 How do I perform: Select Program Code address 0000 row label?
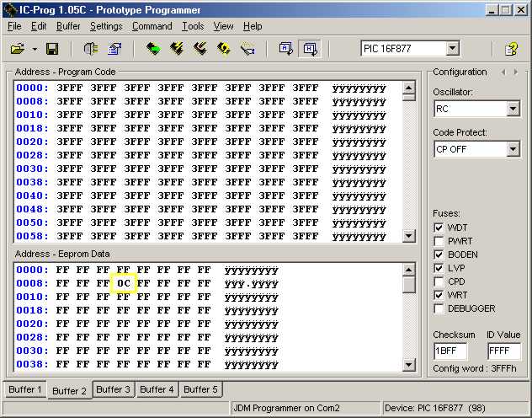32,88
